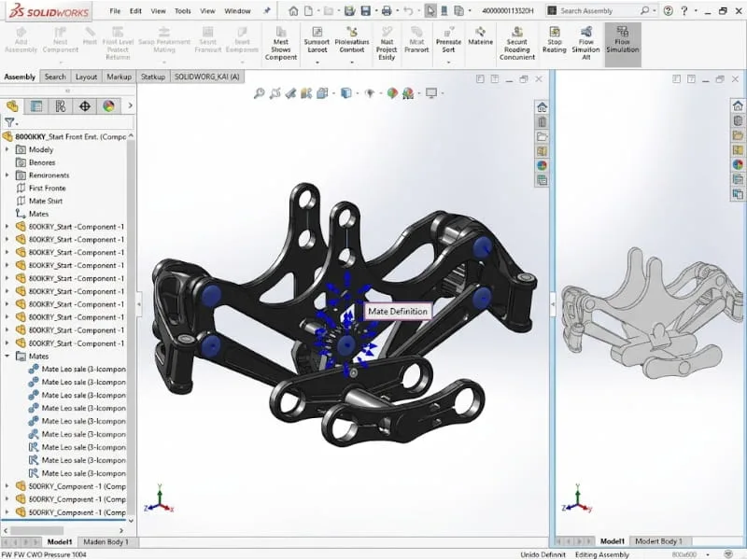Open the monitor-shaped View Settings icon

(431, 93)
